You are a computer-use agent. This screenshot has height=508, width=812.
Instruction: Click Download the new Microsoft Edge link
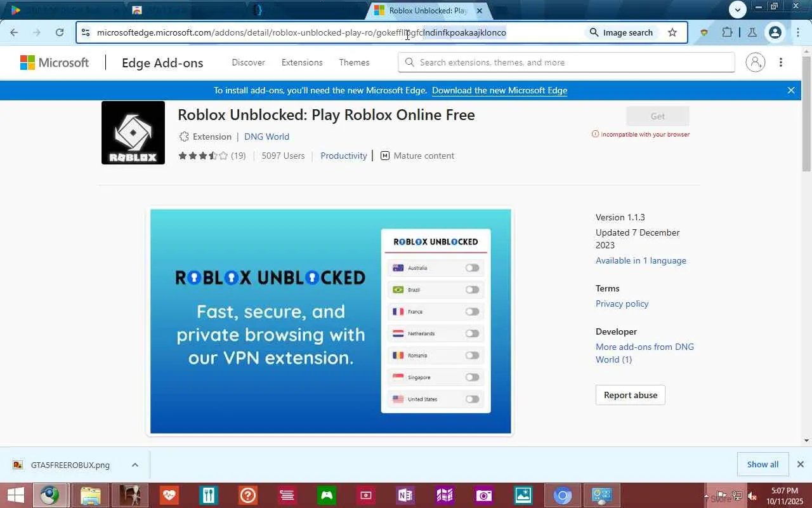click(x=499, y=90)
